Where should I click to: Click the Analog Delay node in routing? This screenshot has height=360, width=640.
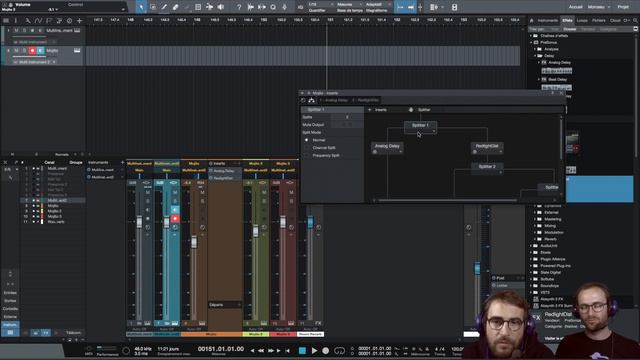pos(387,148)
